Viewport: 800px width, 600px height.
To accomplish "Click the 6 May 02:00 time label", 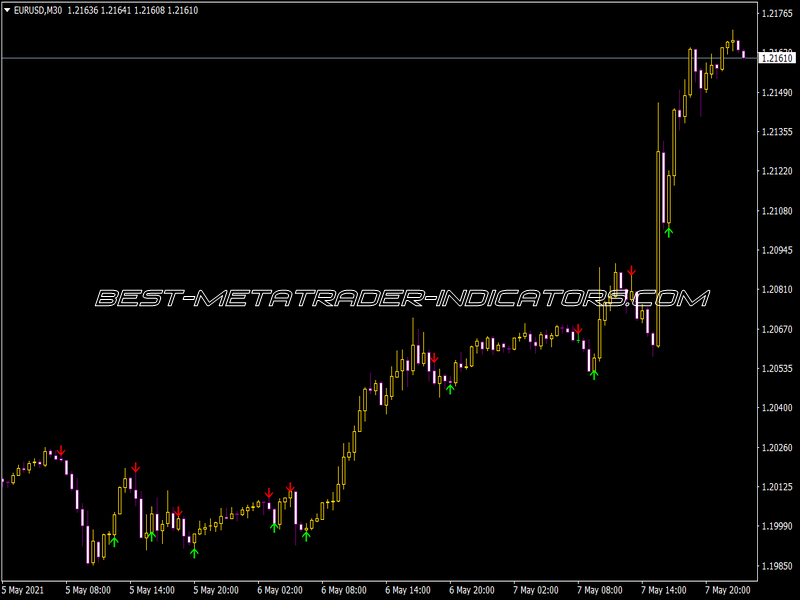I will pos(280,590).
